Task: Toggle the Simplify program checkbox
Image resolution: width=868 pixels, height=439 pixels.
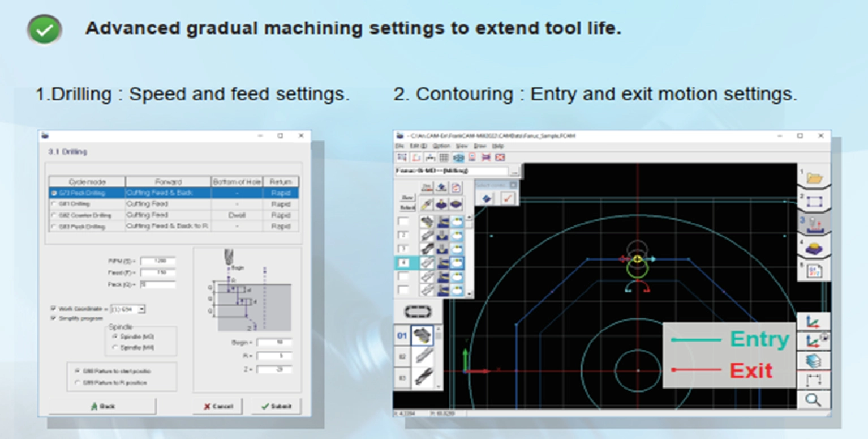Action: (x=53, y=318)
